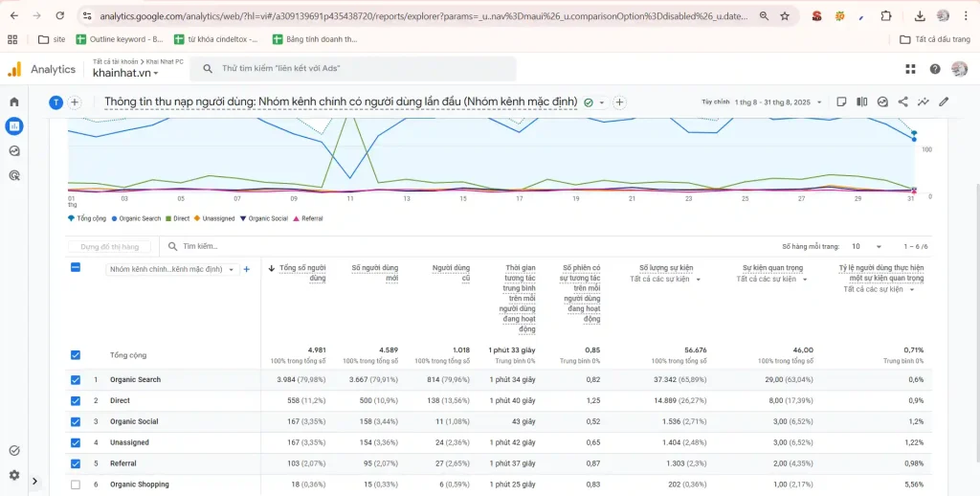Screen dimensions: 980x496
Task: Open the Explore icon in sidebar
Action: 13,150
